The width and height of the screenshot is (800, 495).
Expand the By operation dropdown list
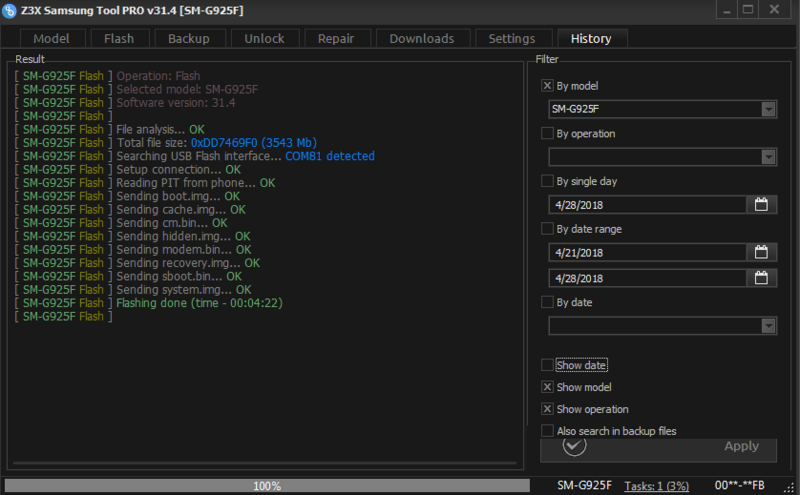(768, 157)
